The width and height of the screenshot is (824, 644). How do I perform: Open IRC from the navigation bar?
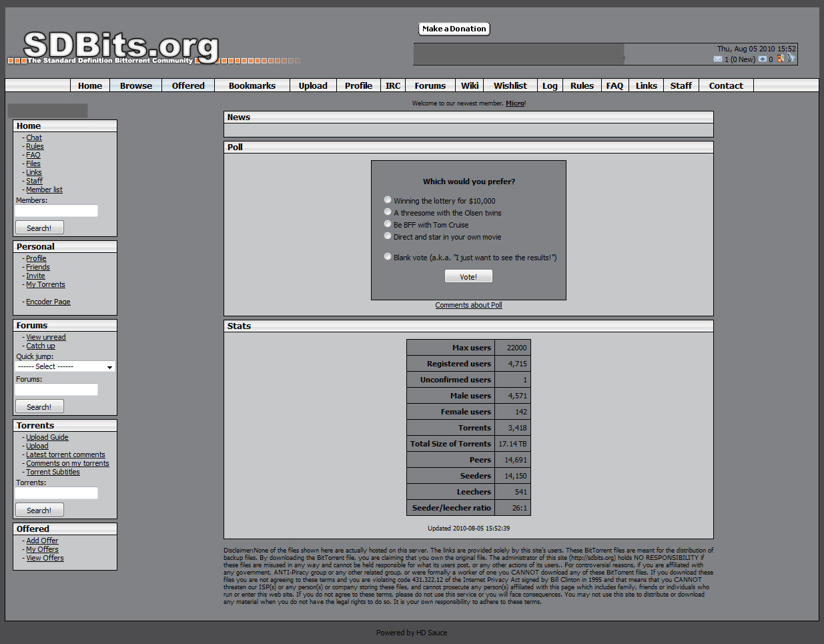click(x=393, y=85)
